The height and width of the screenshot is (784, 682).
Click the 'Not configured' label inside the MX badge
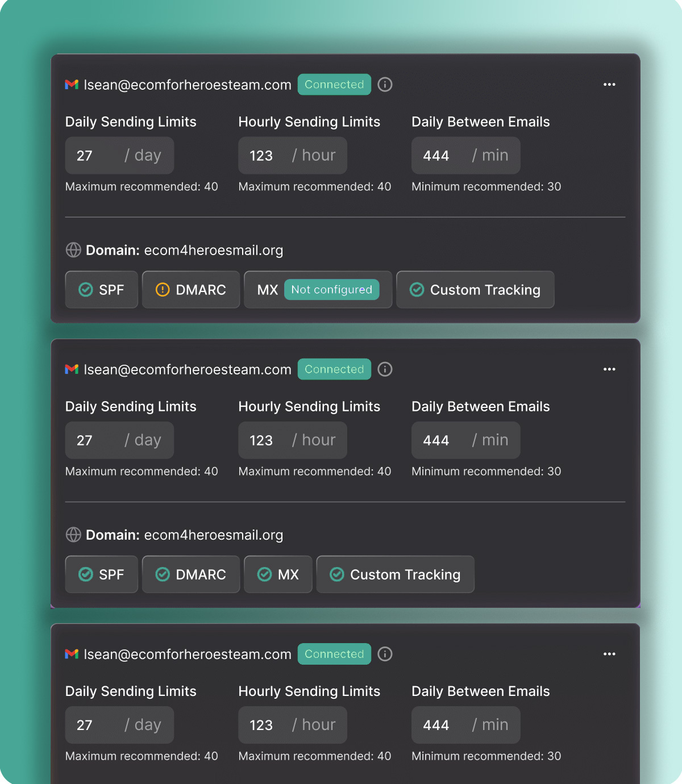[332, 290]
